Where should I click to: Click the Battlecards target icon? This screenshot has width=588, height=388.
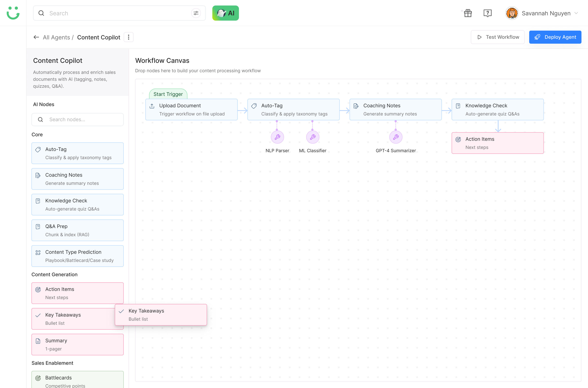coord(38,378)
